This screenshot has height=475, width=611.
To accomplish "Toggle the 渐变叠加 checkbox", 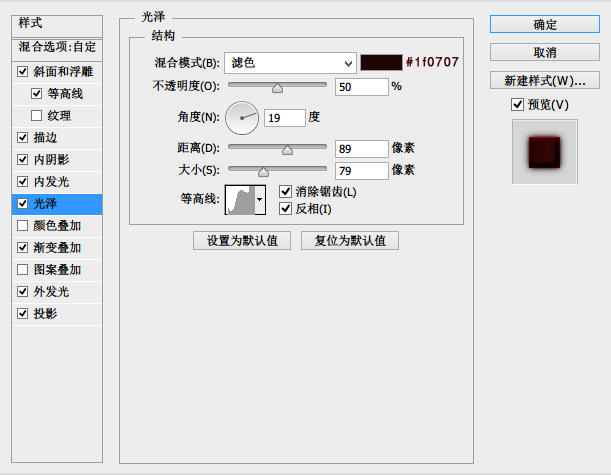I will 23,248.
